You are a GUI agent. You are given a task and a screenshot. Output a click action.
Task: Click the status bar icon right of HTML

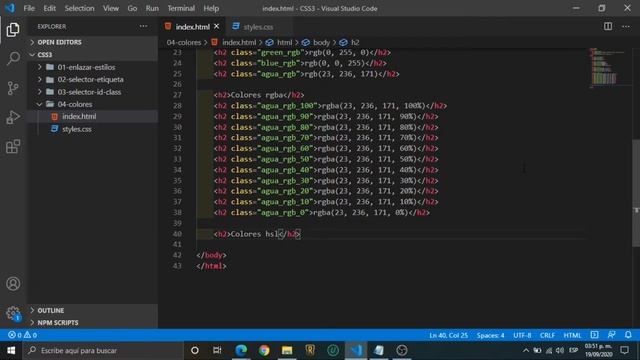click(x=594, y=335)
